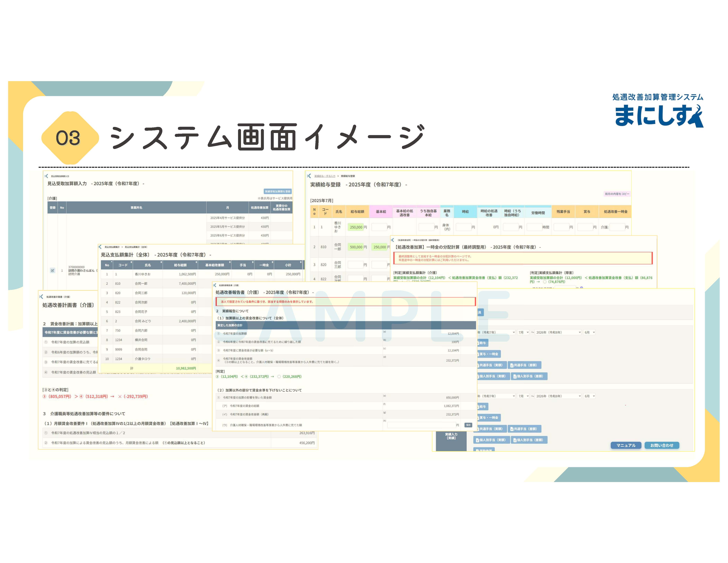Viewport: 728px width, 563px height.
Task: Click 香川ゆきお name in 見込支払額集計 table
Action: pyautogui.click(x=143, y=274)
